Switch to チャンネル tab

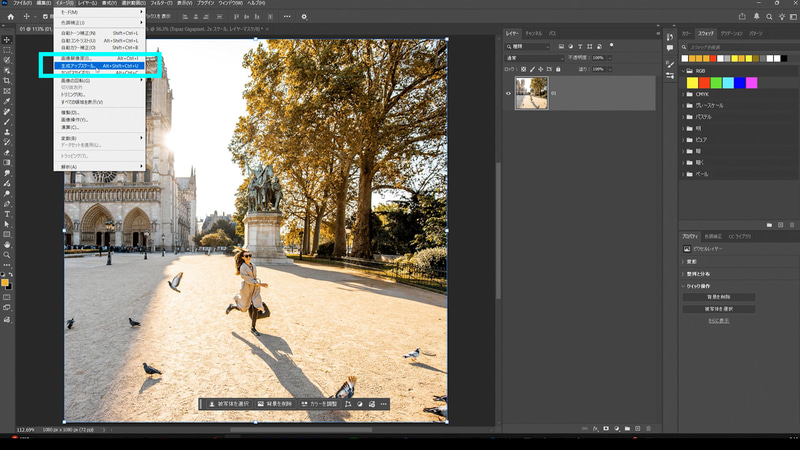(534, 34)
